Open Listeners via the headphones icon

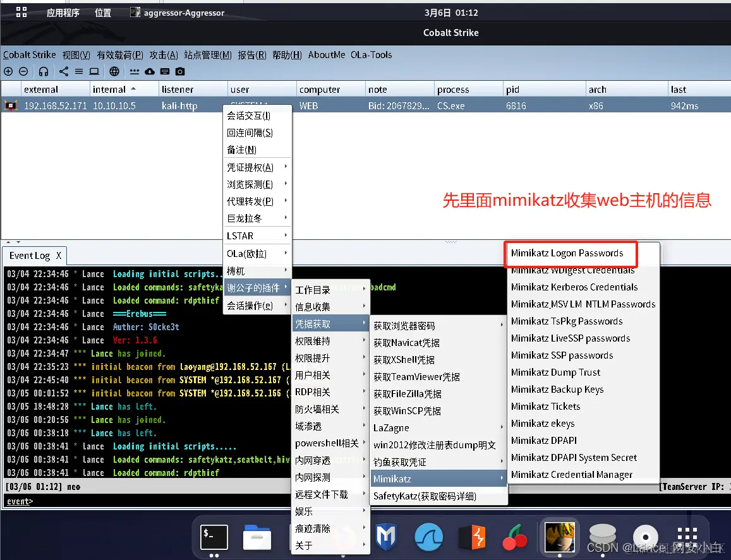click(44, 71)
